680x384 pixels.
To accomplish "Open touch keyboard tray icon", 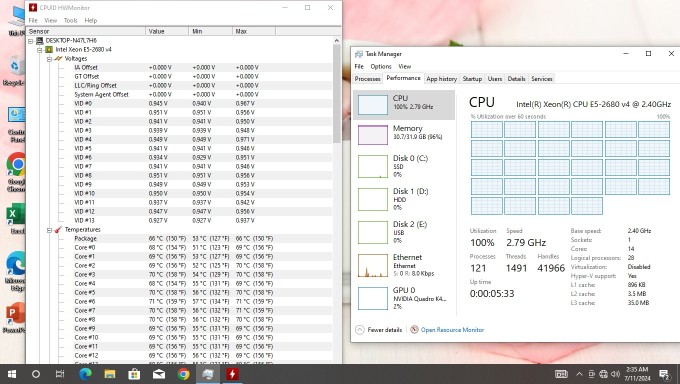I will point(561,374).
